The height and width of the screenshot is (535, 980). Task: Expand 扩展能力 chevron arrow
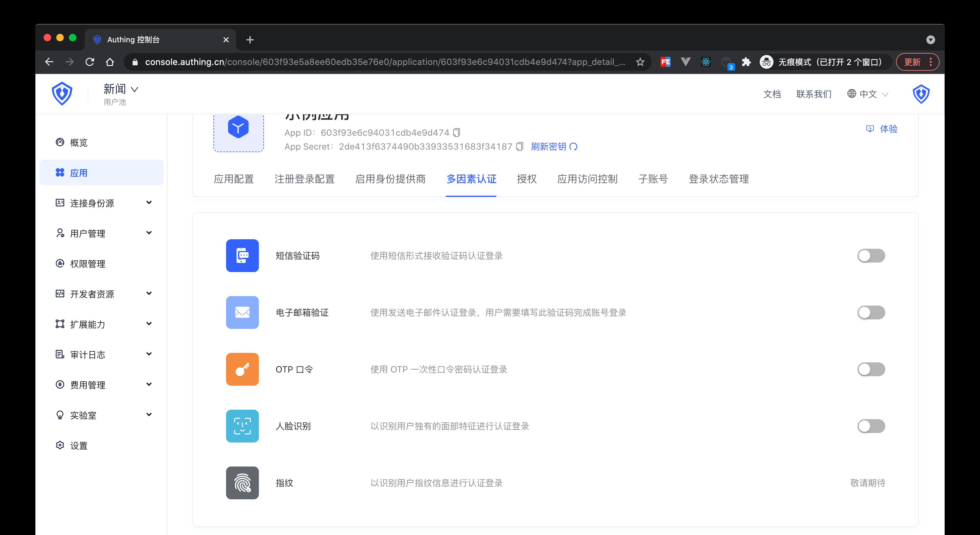point(149,324)
